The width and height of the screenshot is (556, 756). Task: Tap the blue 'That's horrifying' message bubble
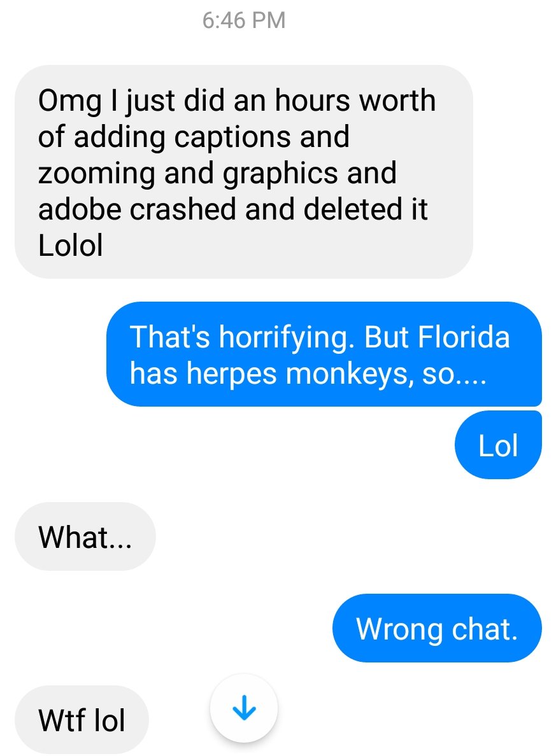click(x=324, y=354)
